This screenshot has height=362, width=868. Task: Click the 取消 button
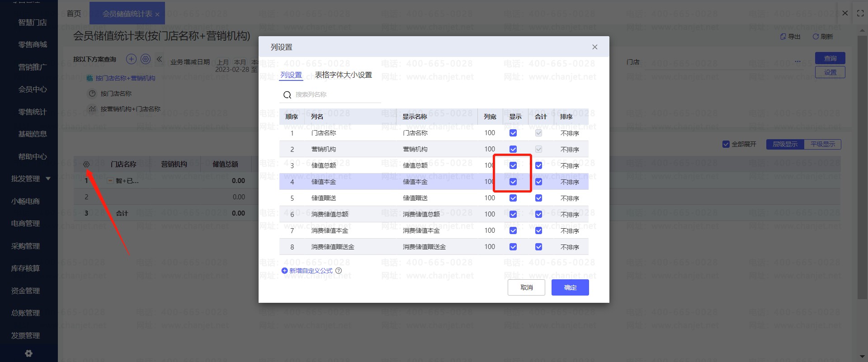coord(526,287)
